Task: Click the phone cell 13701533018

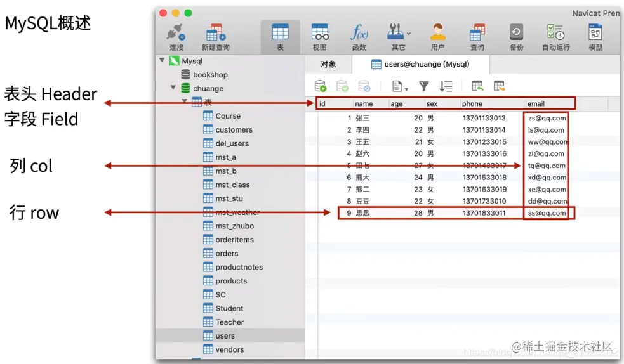Action: pyautogui.click(x=484, y=177)
